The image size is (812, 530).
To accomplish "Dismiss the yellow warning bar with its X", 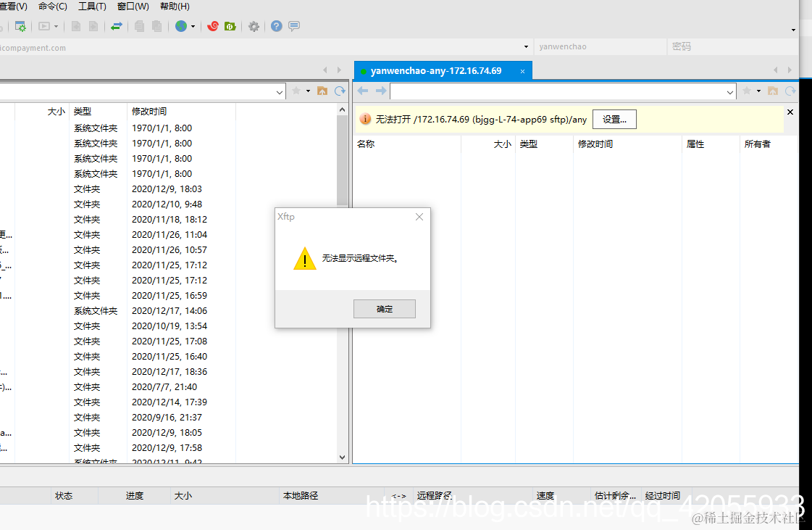I will pos(790,112).
